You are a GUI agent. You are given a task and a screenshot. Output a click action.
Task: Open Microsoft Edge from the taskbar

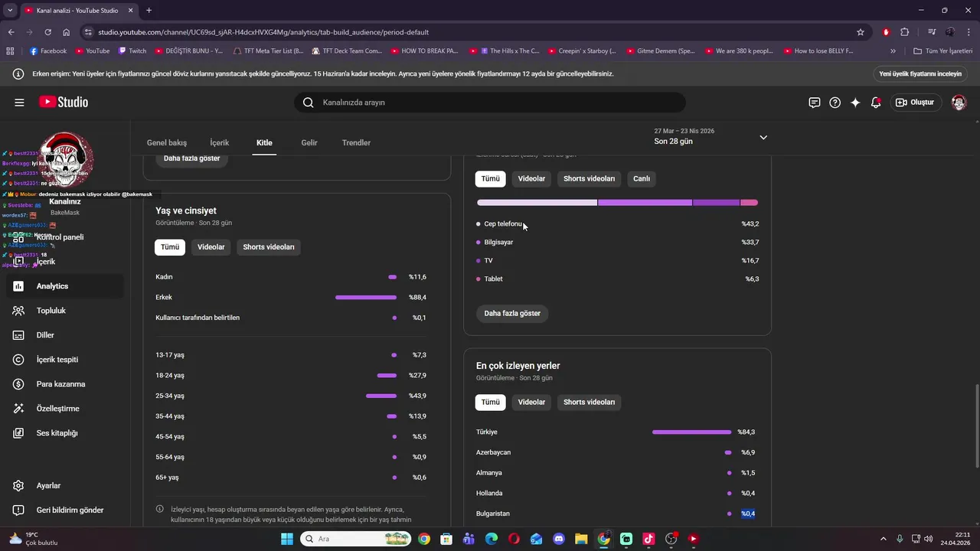[492, 539]
